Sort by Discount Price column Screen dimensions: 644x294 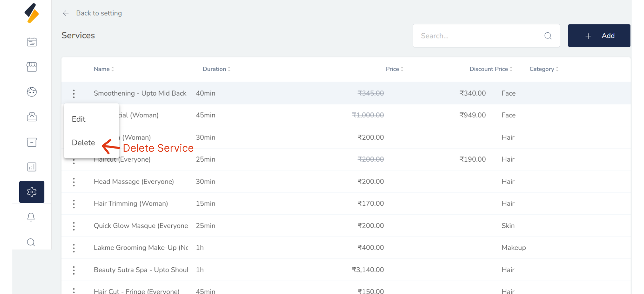(x=491, y=69)
